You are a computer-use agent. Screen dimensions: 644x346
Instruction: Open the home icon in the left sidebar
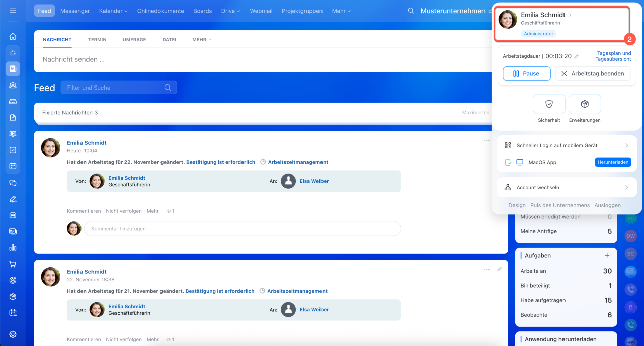coord(13,36)
